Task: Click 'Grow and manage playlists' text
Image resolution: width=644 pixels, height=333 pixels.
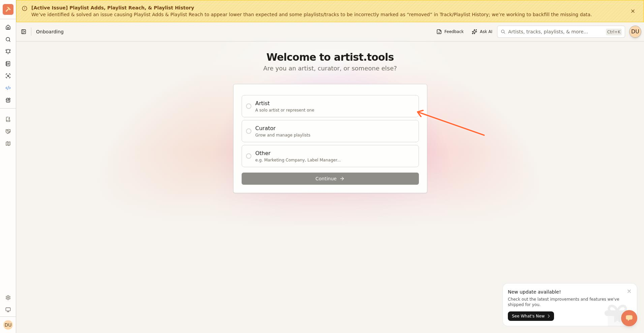Action: tap(283, 135)
